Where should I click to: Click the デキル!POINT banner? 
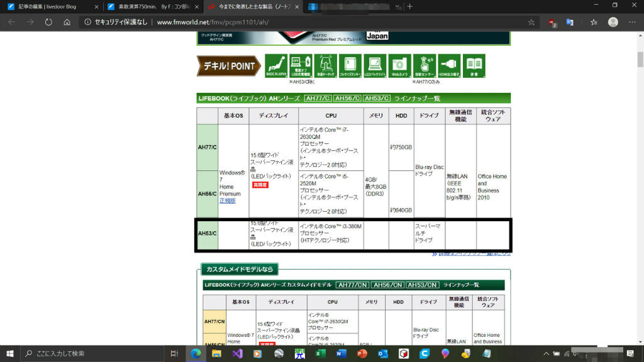(x=228, y=66)
